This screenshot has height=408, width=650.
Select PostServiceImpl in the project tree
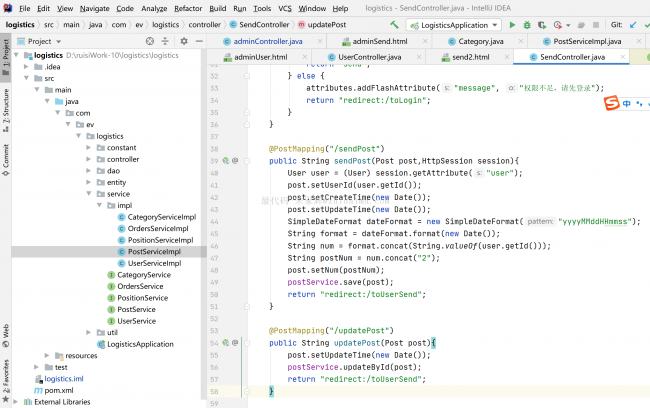click(153, 252)
